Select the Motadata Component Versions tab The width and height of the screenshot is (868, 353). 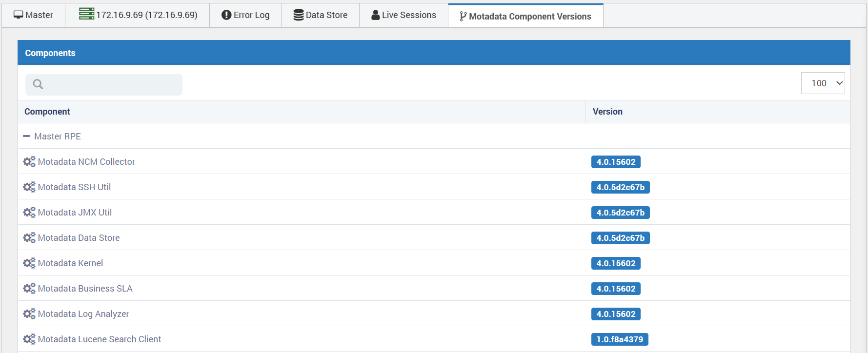click(525, 16)
